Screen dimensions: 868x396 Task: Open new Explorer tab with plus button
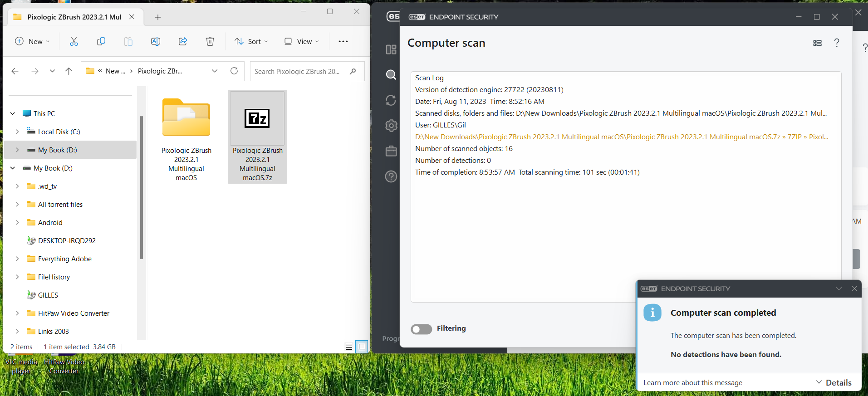(x=158, y=17)
